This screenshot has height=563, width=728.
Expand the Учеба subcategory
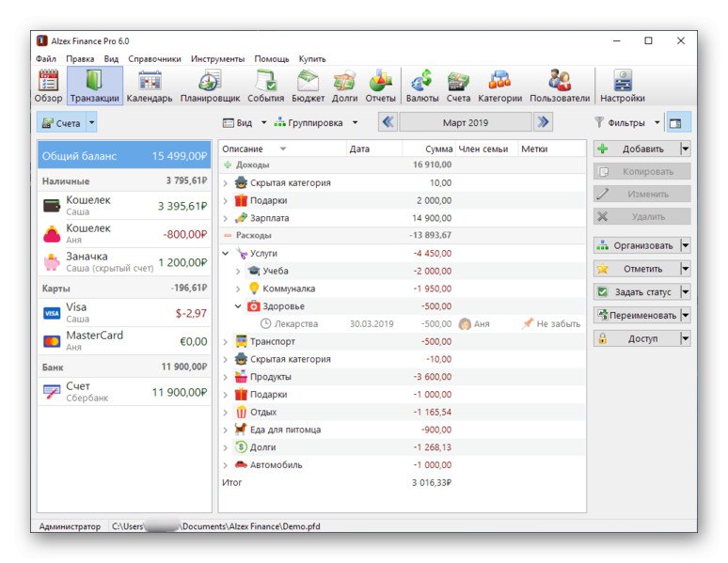click(x=238, y=271)
